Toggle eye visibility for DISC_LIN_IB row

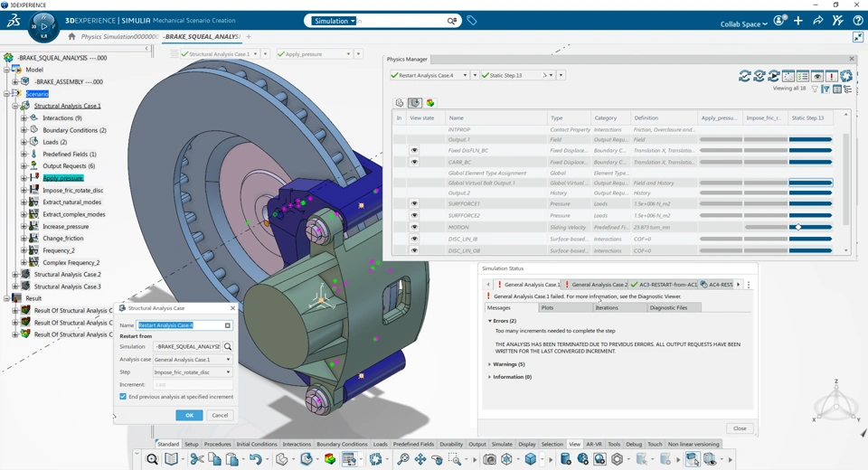414,239
